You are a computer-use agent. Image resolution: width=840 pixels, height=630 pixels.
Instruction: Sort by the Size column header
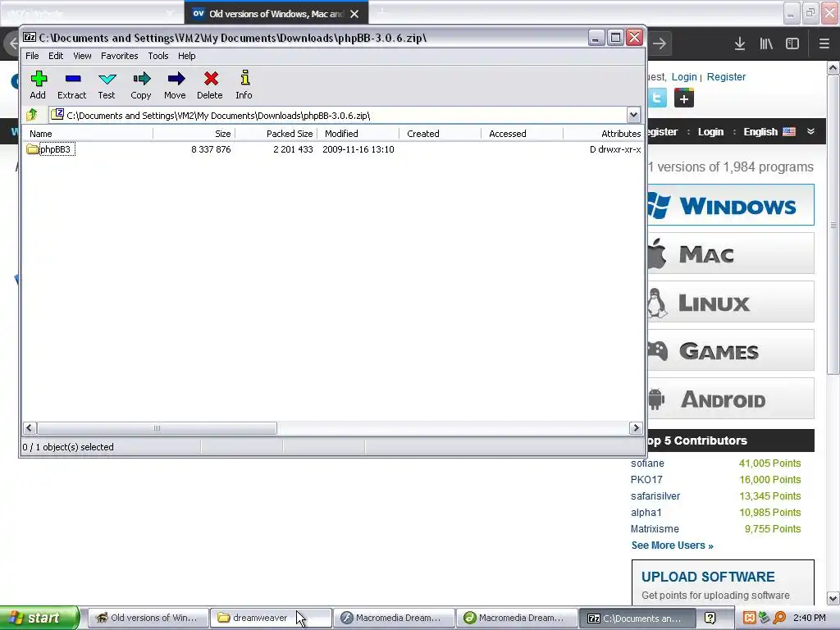pos(194,134)
